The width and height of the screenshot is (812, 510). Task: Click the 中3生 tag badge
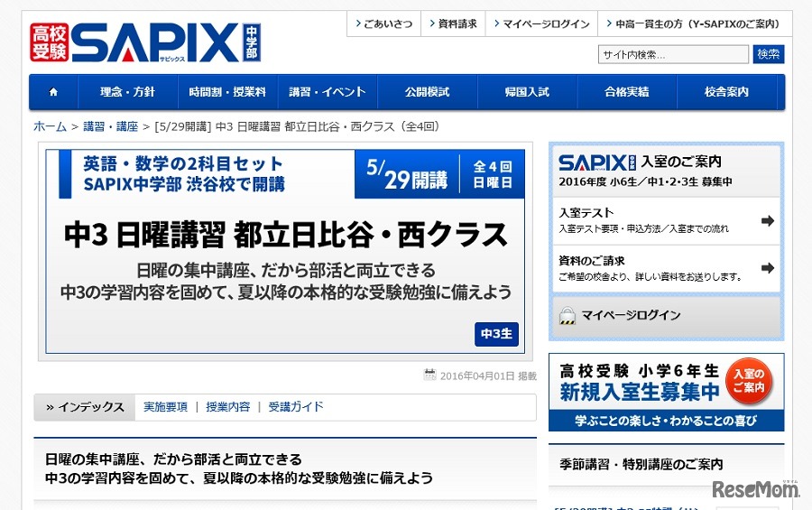click(496, 334)
